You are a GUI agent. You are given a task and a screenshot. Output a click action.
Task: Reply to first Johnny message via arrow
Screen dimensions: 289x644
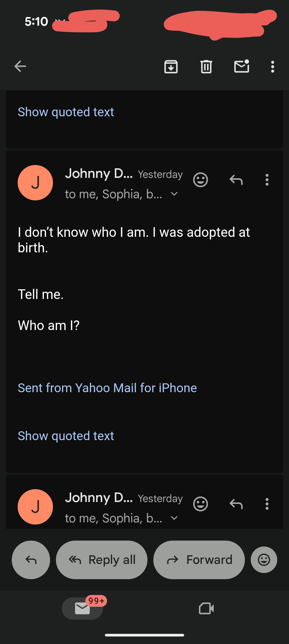(236, 180)
